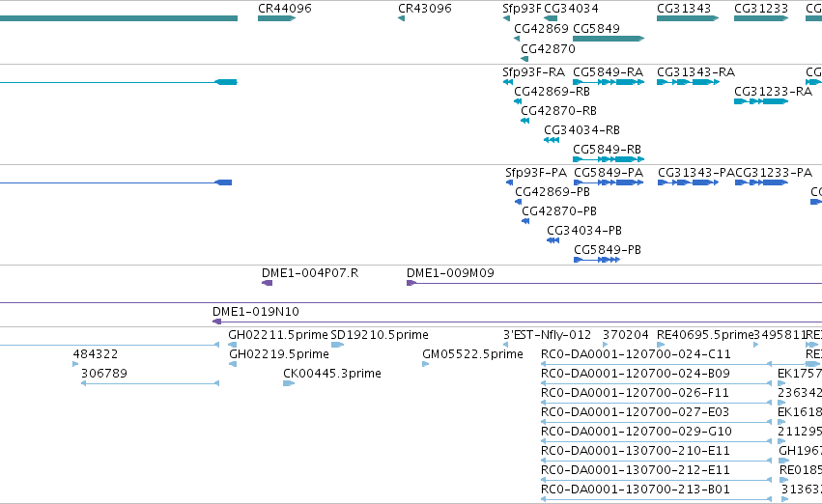This screenshot has width=822, height=504.
Task: Select the CG42870-PB protein label
Action: [559, 211]
